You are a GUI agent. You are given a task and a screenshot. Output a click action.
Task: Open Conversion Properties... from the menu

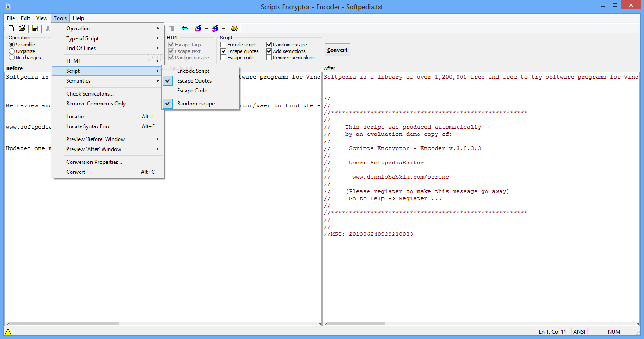(107, 162)
